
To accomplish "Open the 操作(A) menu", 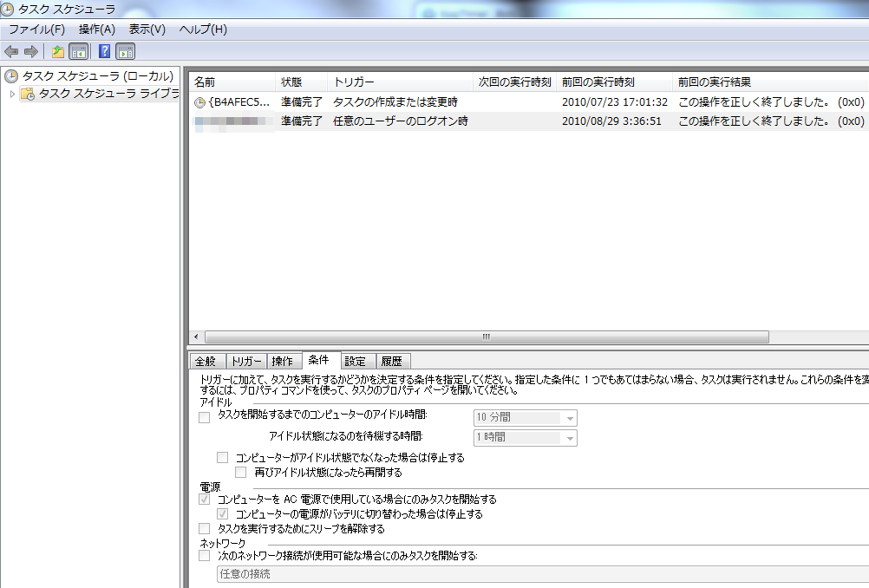I will click(96, 29).
